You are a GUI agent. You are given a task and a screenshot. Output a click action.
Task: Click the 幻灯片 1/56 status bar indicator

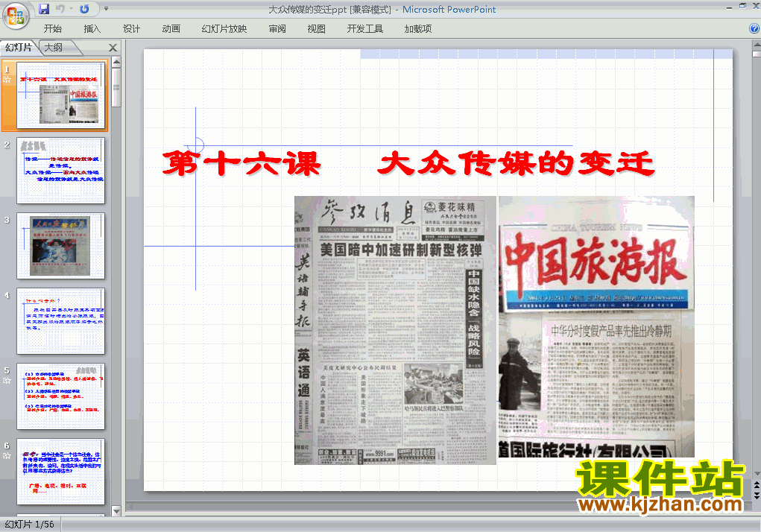coord(29,525)
